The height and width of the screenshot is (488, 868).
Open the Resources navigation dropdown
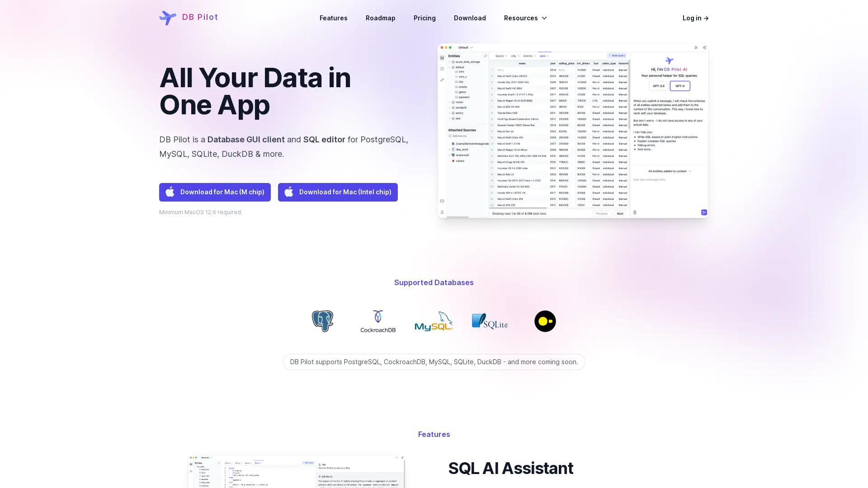coord(525,18)
